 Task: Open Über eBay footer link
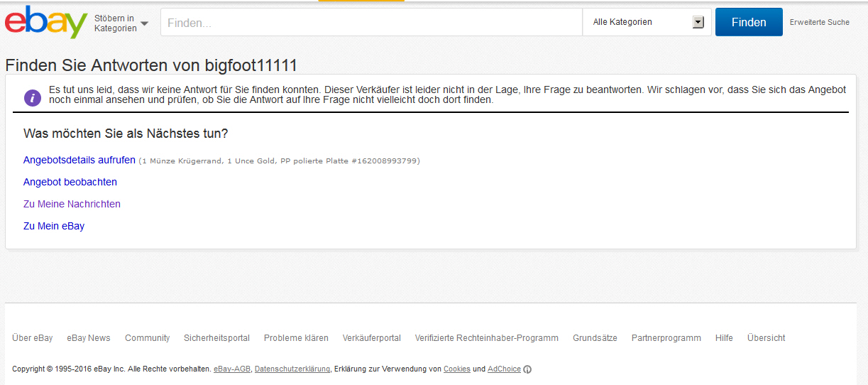point(33,338)
